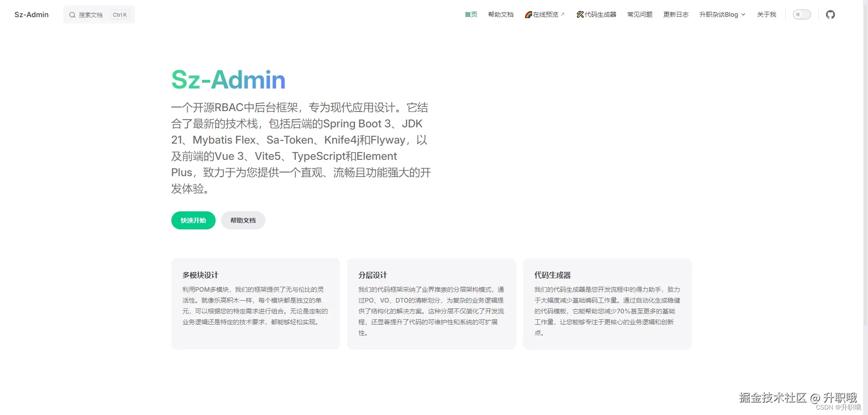Open 帮助文档 in the top navigation
The image size is (868, 415).
click(500, 14)
